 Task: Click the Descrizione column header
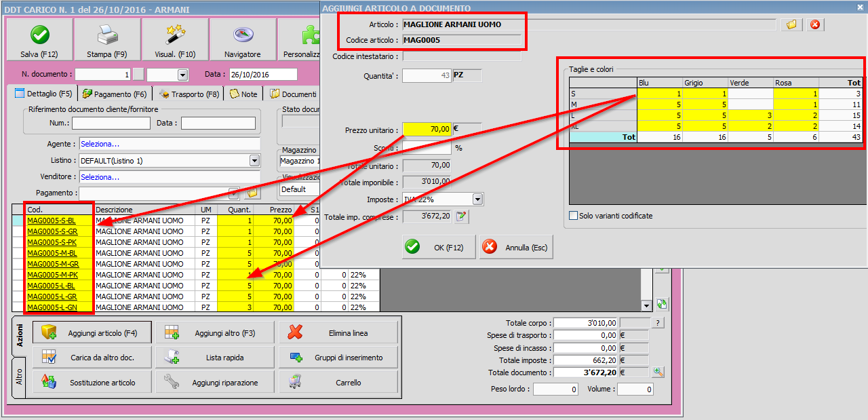144,210
